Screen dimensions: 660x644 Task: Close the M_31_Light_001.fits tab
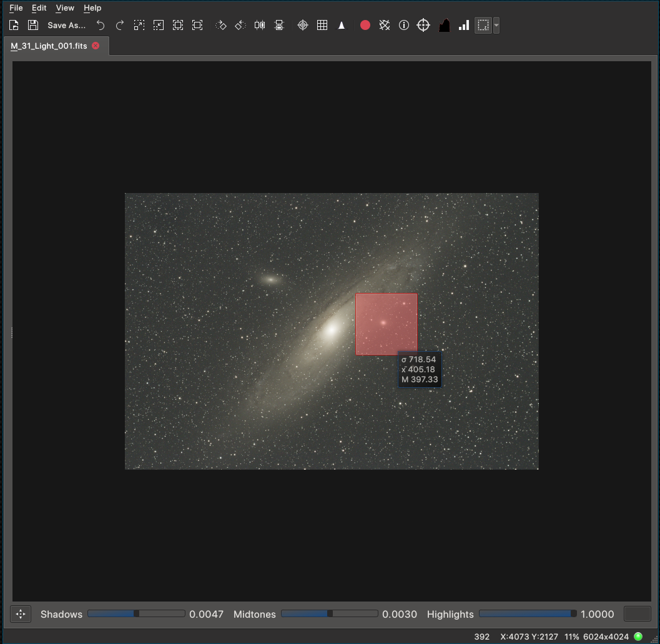coord(96,46)
